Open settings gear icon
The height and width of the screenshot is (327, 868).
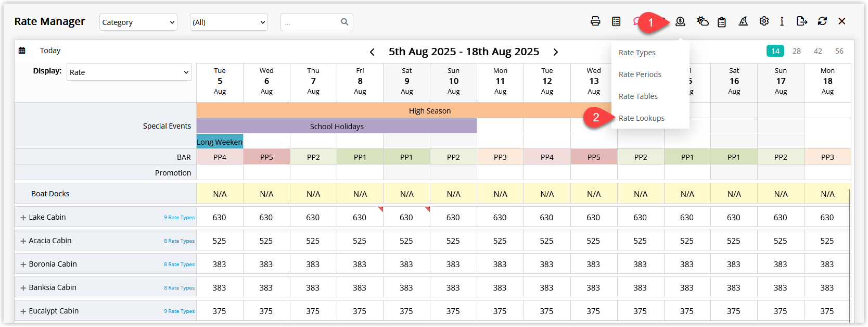[x=764, y=21]
